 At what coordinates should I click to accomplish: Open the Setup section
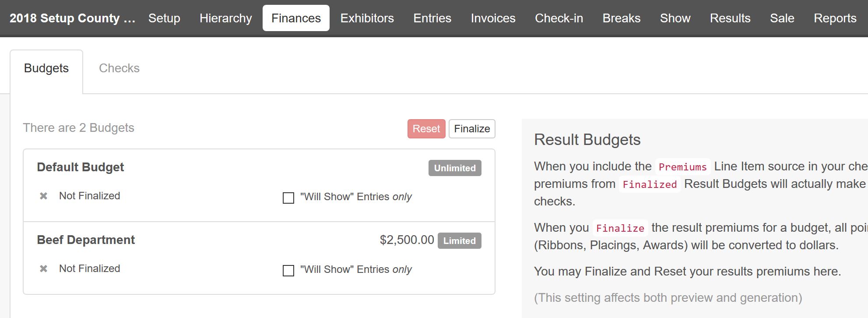(164, 18)
